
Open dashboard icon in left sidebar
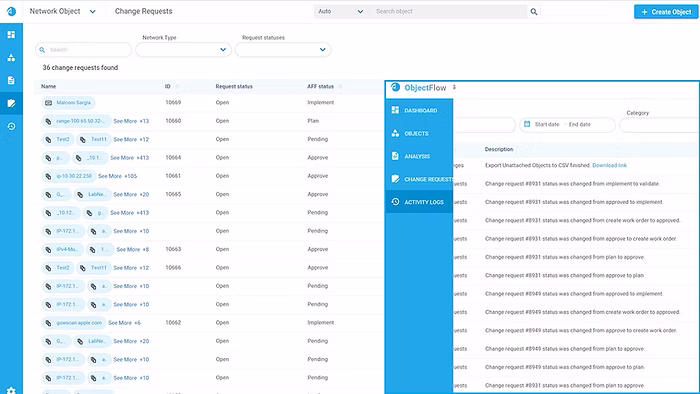point(11,34)
